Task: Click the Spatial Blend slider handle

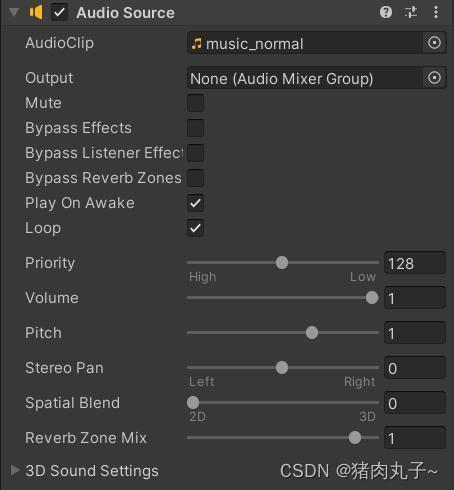Action: (193, 403)
